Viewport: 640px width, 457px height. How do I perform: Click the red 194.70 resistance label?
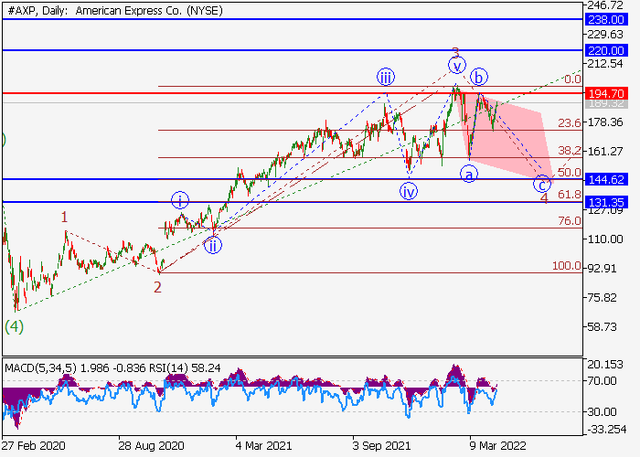pos(610,93)
